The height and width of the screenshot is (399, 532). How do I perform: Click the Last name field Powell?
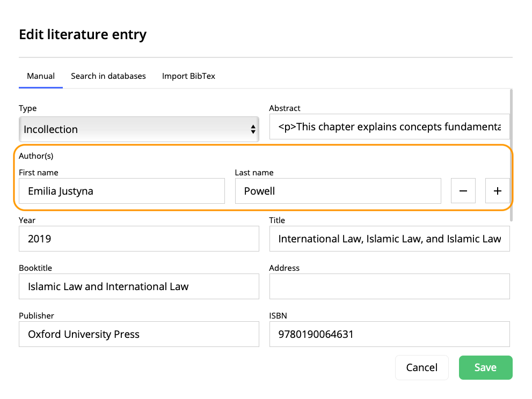click(338, 191)
